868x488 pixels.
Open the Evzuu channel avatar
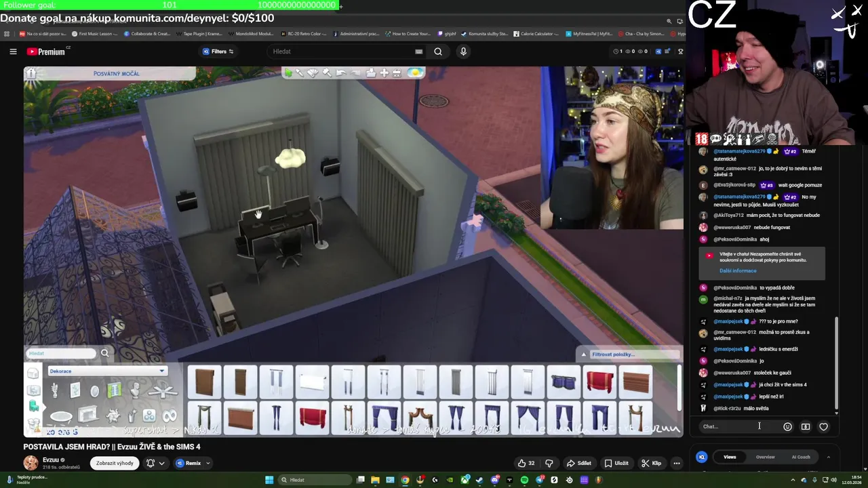coord(31,463)
